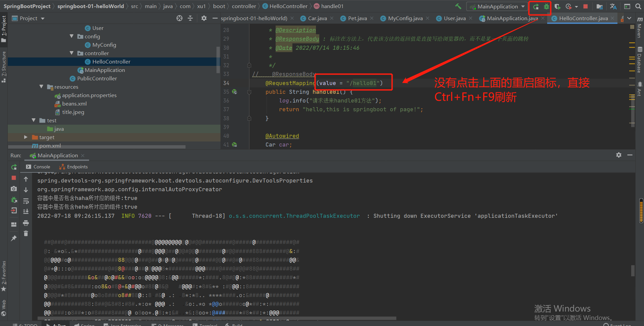
Task: Click the locate opened file target icon
Action: tap(179, 18)
